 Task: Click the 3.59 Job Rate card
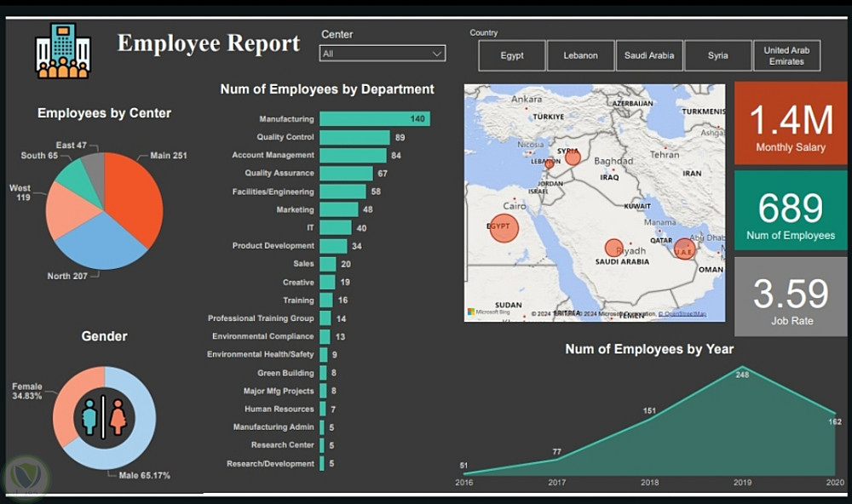coord(791,296)
